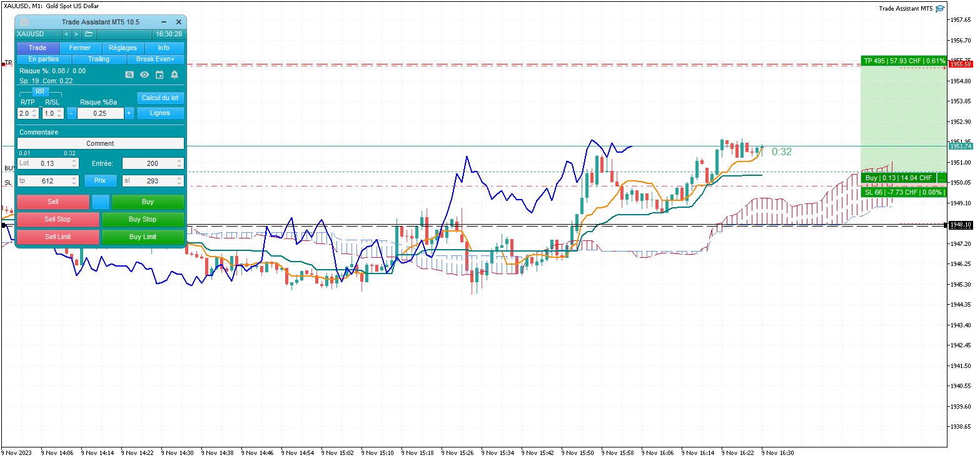Select the red TP line price label

point(960,64)
